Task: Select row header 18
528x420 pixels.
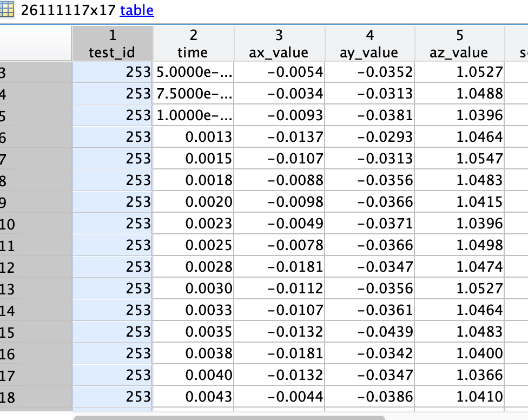Action: click(x=36, y=397)
